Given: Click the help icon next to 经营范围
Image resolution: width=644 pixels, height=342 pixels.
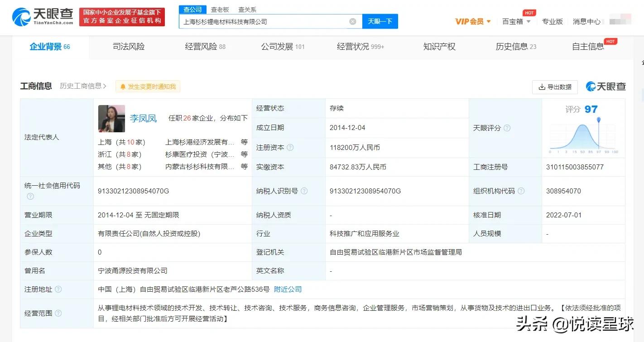Looking at the screenshot, I should pos(58,313).
